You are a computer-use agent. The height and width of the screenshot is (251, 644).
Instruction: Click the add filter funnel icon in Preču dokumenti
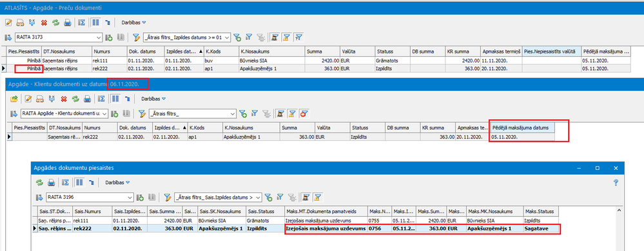(x=237, y=37)
